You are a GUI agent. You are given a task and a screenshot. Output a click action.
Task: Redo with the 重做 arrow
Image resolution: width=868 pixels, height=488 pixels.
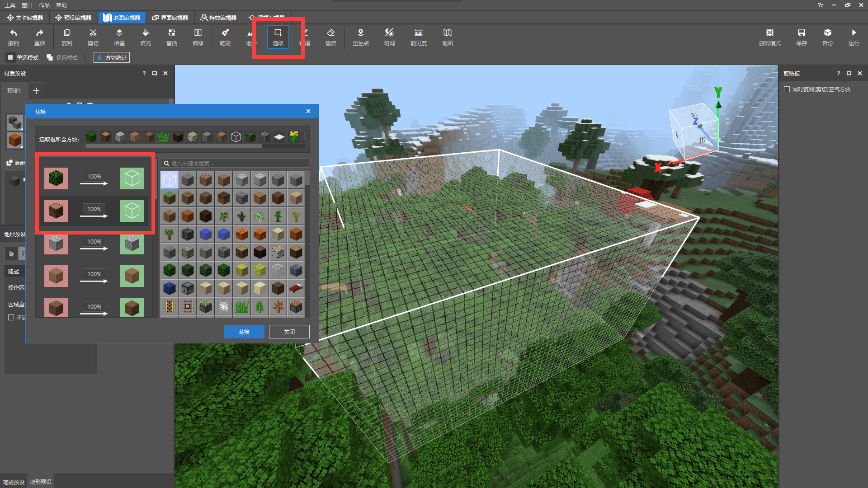[40, 37]
